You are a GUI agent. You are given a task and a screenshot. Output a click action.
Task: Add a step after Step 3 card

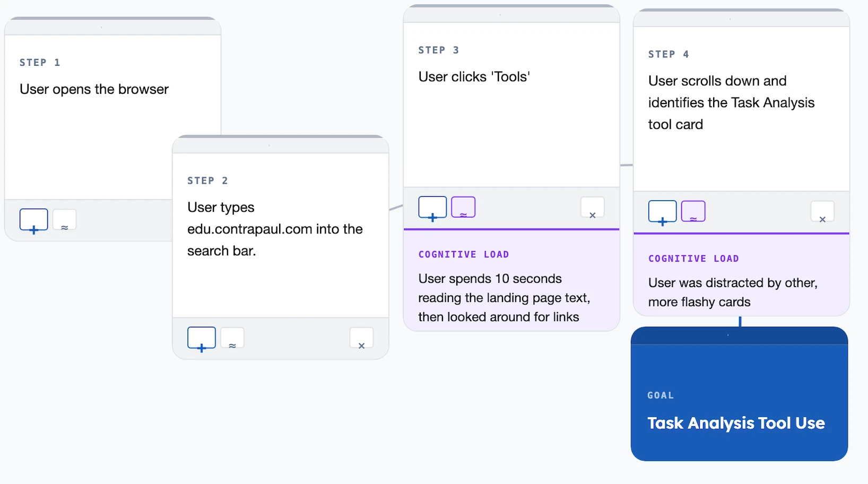pos(432,208)
